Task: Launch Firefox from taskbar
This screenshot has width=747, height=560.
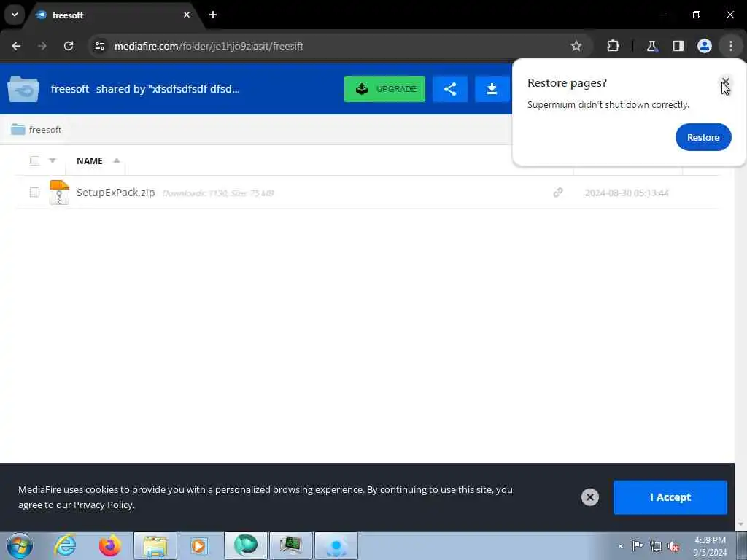Action: pos(109,545)
